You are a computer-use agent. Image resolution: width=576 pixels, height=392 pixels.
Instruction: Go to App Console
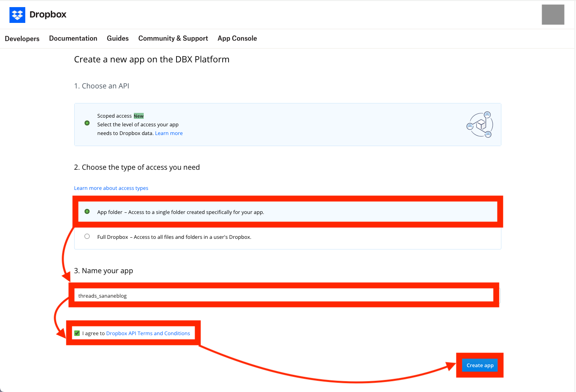click(237, 38)
